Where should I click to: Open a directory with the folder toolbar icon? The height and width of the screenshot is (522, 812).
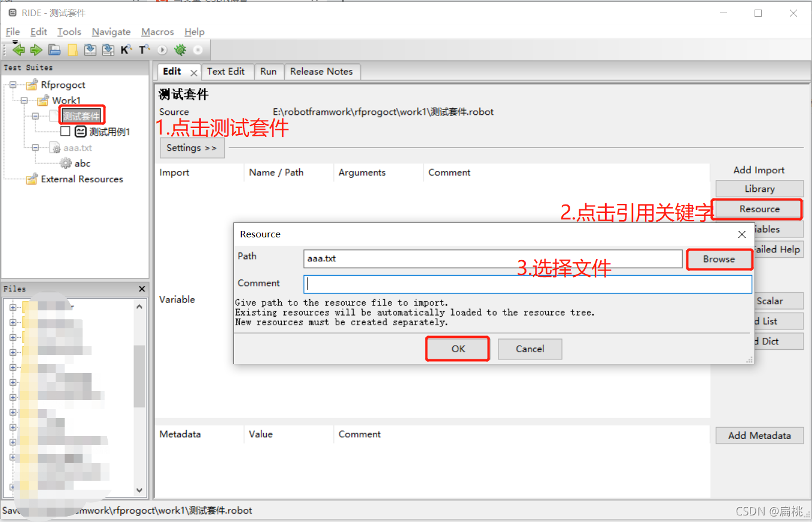coord(54,50)
